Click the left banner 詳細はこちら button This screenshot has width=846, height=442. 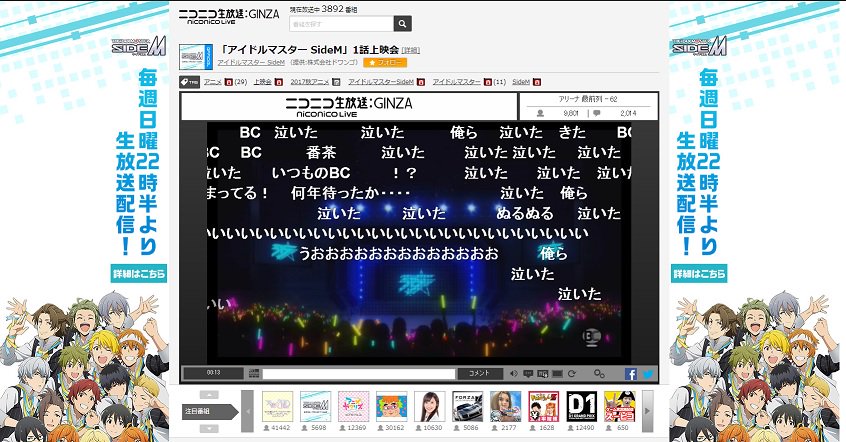[x=139, y=274]
